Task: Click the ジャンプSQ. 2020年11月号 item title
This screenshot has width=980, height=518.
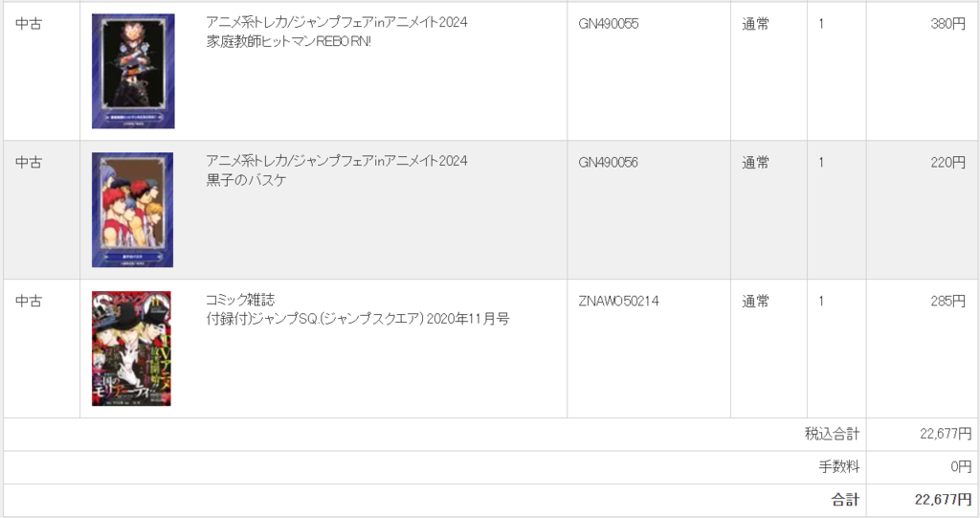Action: (358, 319)
